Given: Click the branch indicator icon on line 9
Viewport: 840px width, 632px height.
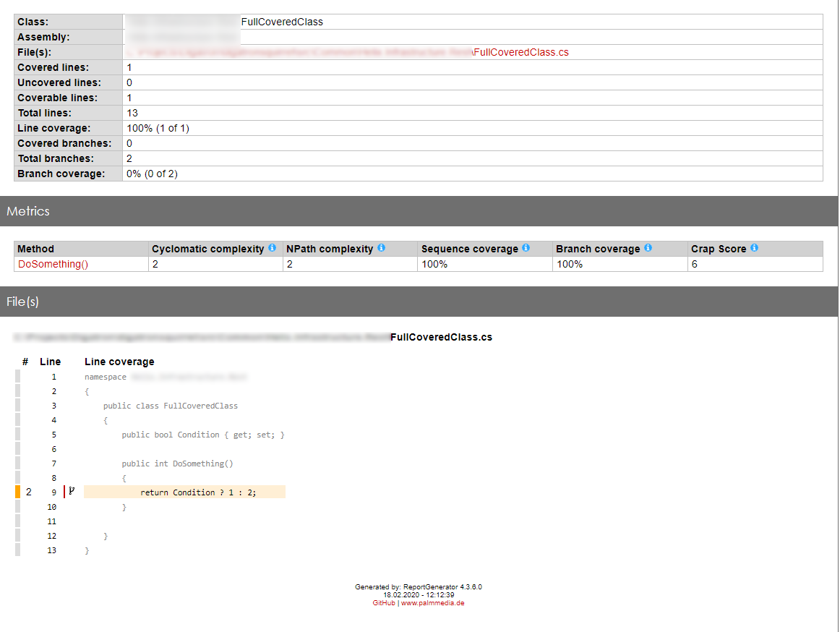Looking at the screenshot, I should click(70, 492).
